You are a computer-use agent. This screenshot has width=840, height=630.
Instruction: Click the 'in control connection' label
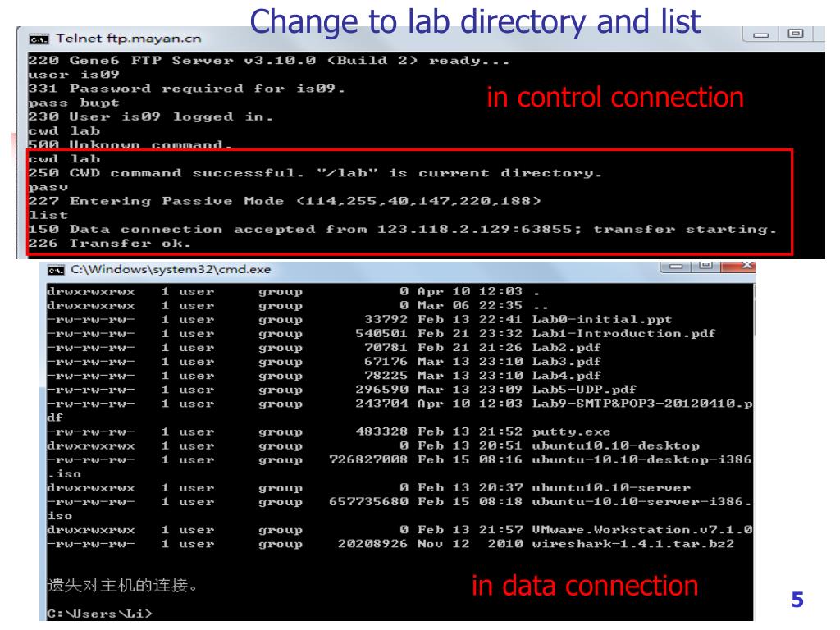pyautogui.click(x=615, y=98)
